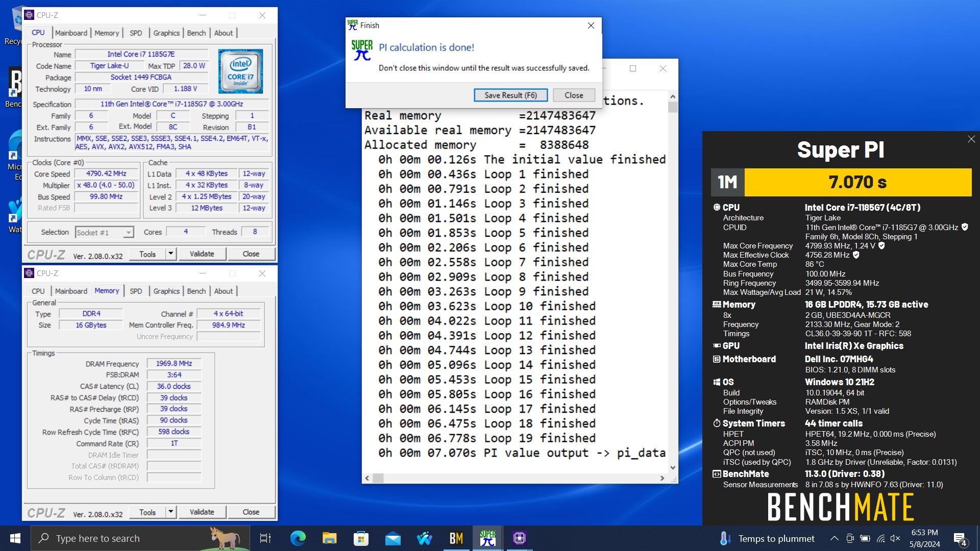Open the Mail app taskbar icon
The width and height of the screenshot is (980, 551).
click(x=393, y=538)
